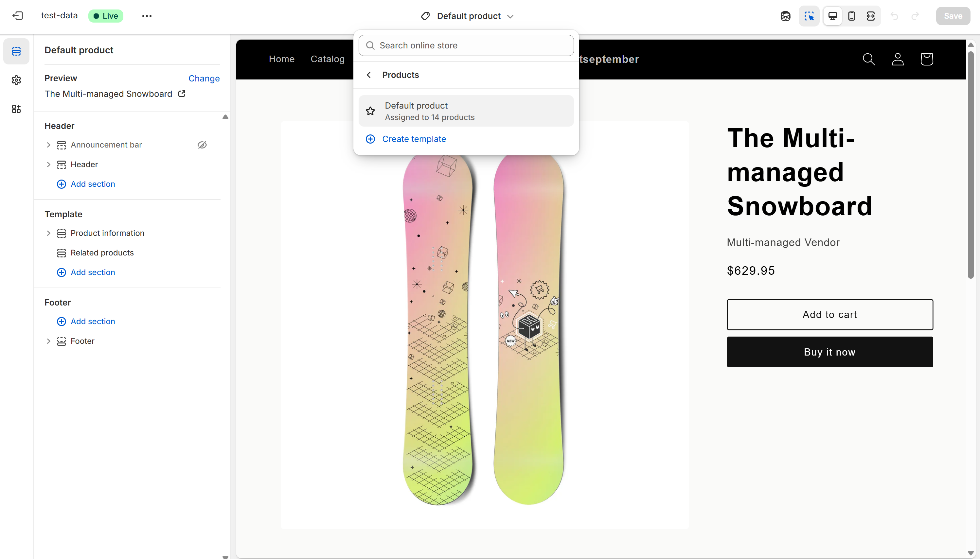This screenshot has height=559, width=980.
Task: Select Default product template entry
Action: (x=466, y=111)
